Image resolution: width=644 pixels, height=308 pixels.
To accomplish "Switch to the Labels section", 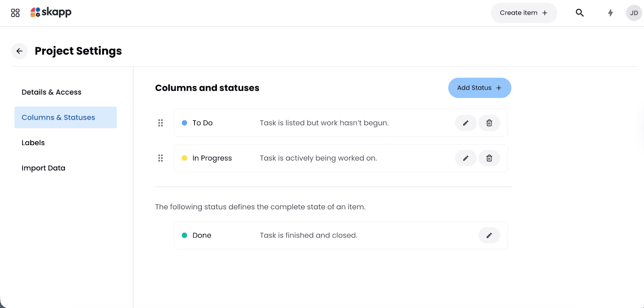I will tap(33, 143).
